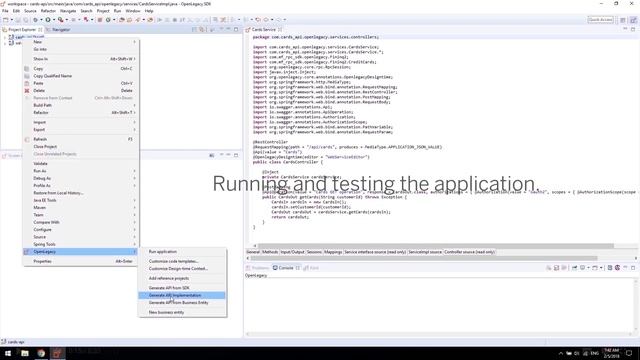Viewport: 640px width, 360px height.
Task: Click the OpenLegacy icon in context menu
Action: (x=27, y=252)
